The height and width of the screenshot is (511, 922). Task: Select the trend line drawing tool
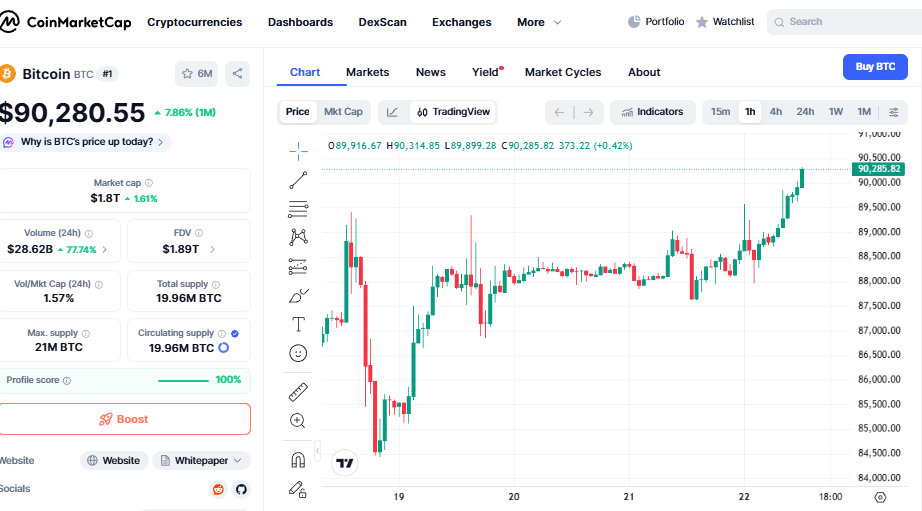(298, 180)
